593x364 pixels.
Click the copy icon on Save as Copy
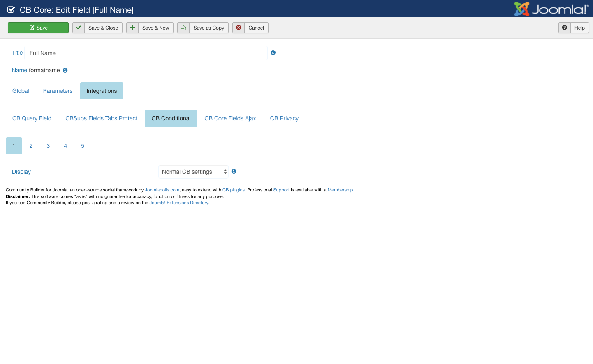(183, 28)
